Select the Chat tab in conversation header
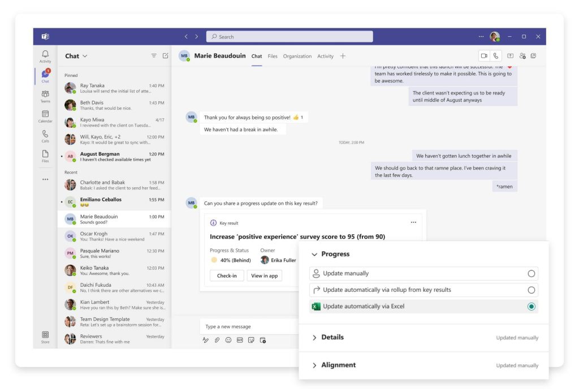579x392 pixels. pyautogui.click(x=257, y=56)
